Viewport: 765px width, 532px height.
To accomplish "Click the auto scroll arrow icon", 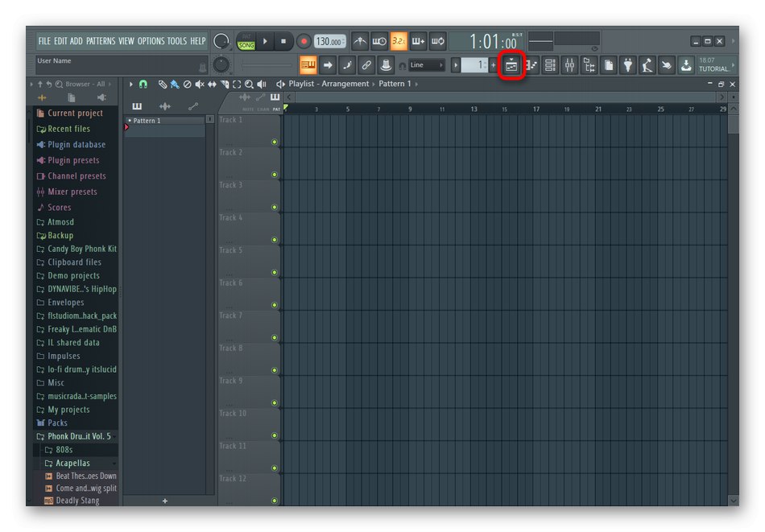I will click(328, 65).
